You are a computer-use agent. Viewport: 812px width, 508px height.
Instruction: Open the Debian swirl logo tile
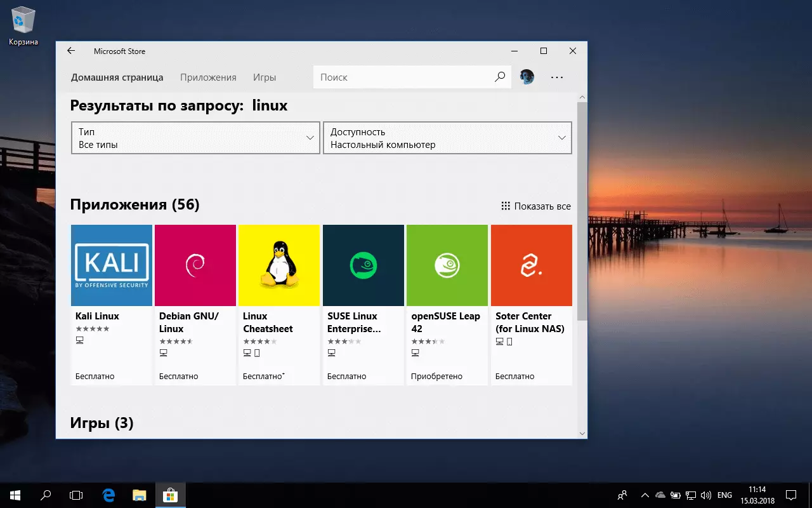pyautogui.click(x=195, y=265)
